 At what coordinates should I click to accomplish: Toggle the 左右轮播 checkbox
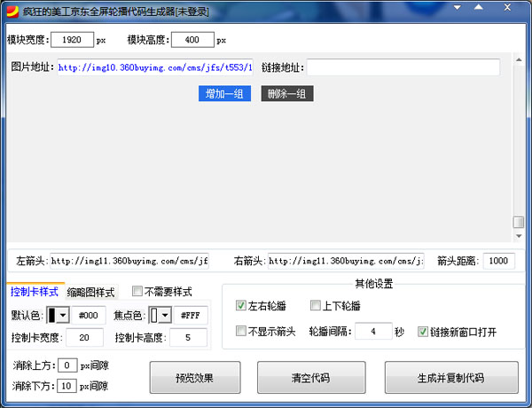pyautogui.click(x=241, y=305)
